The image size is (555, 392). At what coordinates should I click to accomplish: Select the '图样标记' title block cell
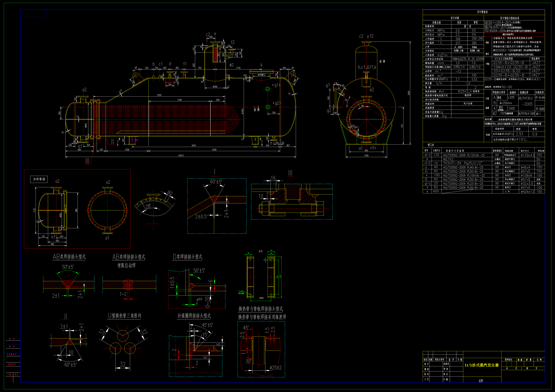(509, 360)
